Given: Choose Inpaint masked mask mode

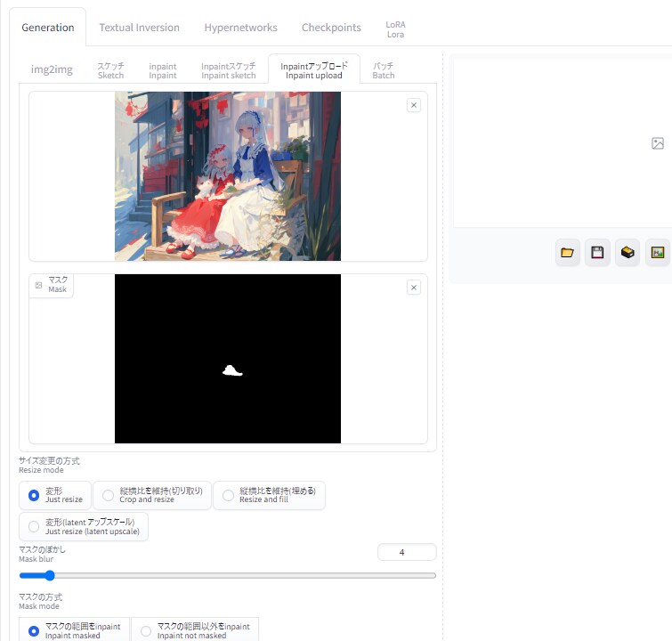Looking at the screenshot, I should 34,631.
